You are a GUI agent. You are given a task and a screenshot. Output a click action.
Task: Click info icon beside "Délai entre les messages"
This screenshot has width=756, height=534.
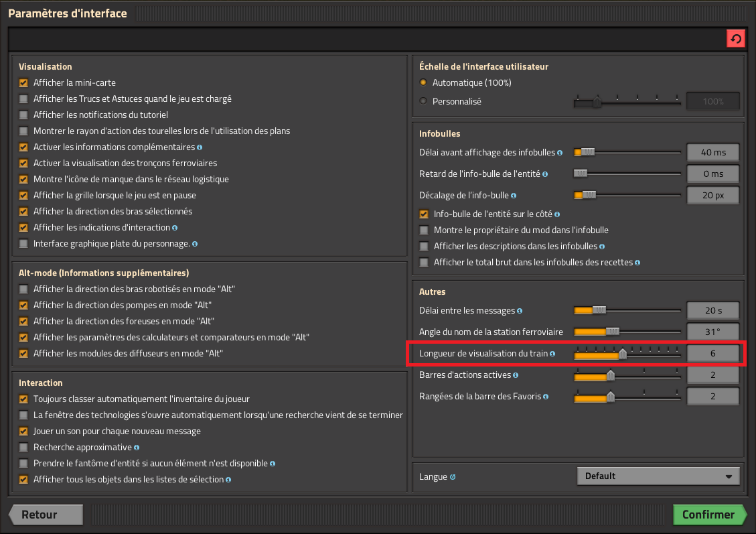click(520, 311)
